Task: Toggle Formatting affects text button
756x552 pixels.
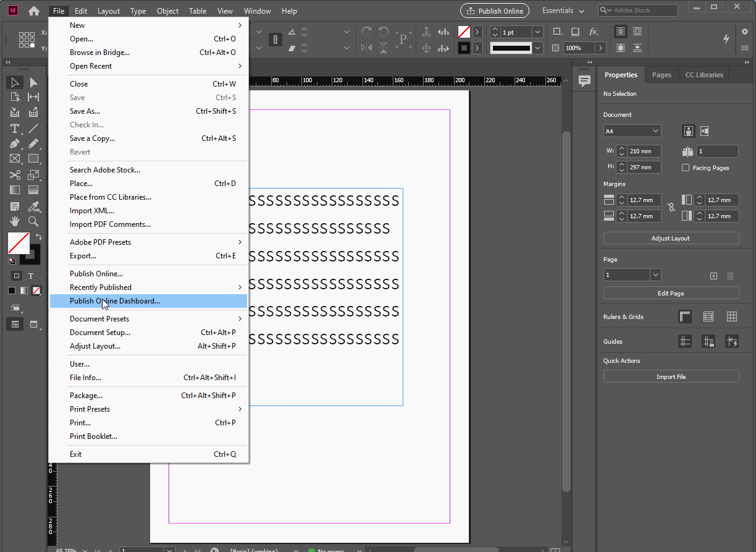Action: [31, 276]
